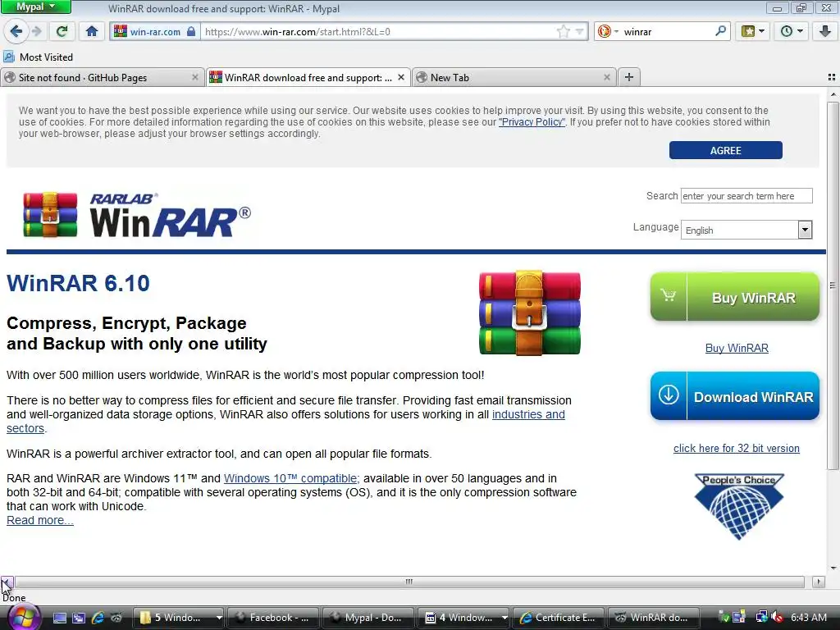Viewport: 840px width, 630px height.
Task: Follow the Buy WinRAR text link
Action: click(x=737, y=348)
